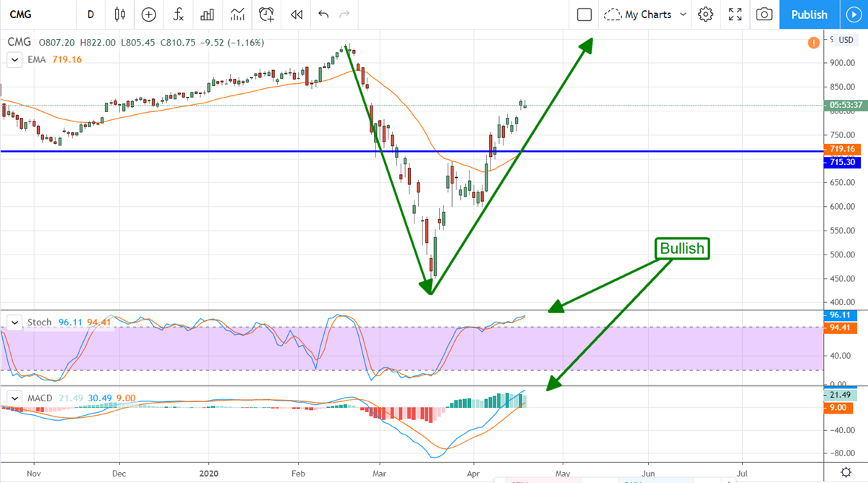The image size is (868, 483).
Task: Click the 94.41 Stoch axis label
Action: click(841, 330)
